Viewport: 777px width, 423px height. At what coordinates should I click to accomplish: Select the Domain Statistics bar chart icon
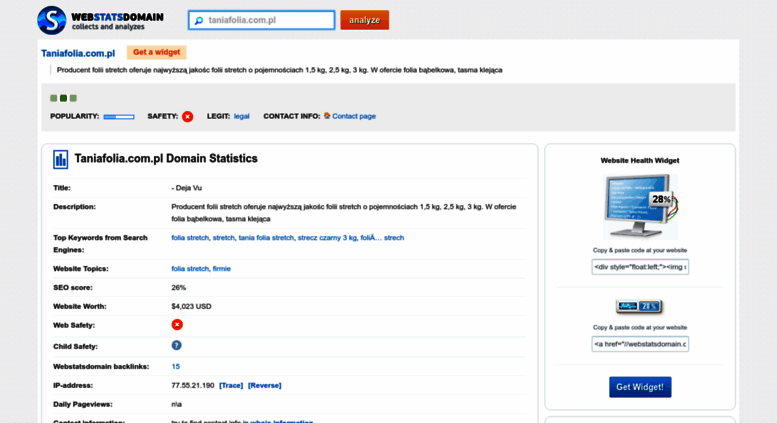(60, 159)
